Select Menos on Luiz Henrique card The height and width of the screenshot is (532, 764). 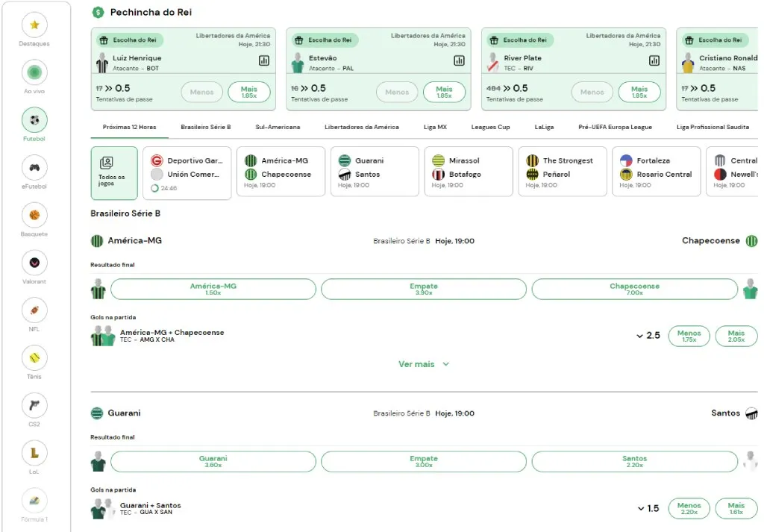[x=201, y=92]
